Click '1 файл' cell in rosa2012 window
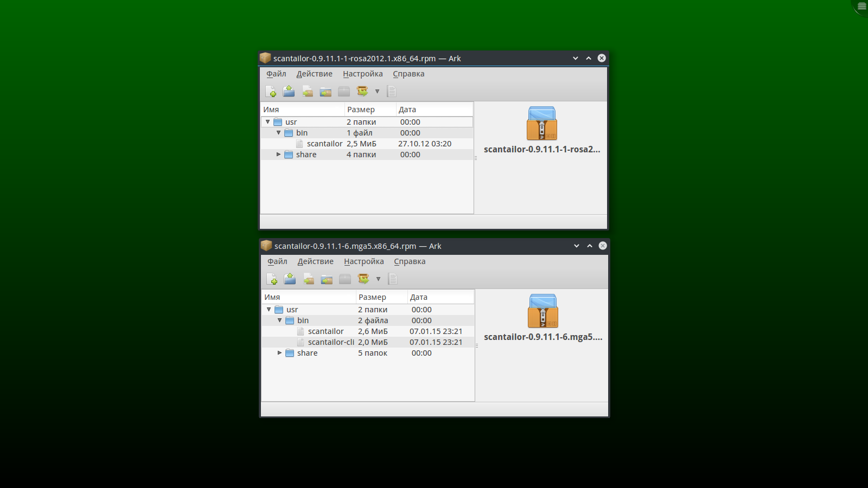 (x=359, y=133)
